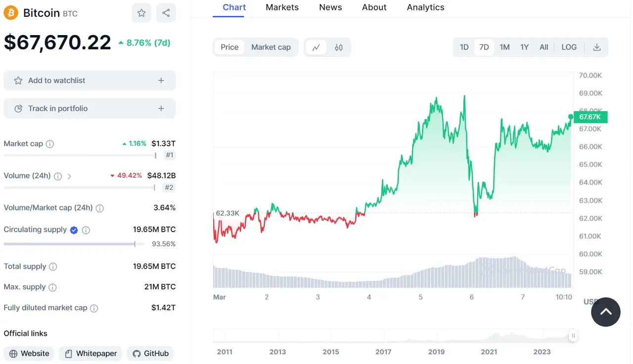Click the 93.56% supply percentage
This screenshot has height=364, width=633.
pyautogui.click(x=164, y=244)
